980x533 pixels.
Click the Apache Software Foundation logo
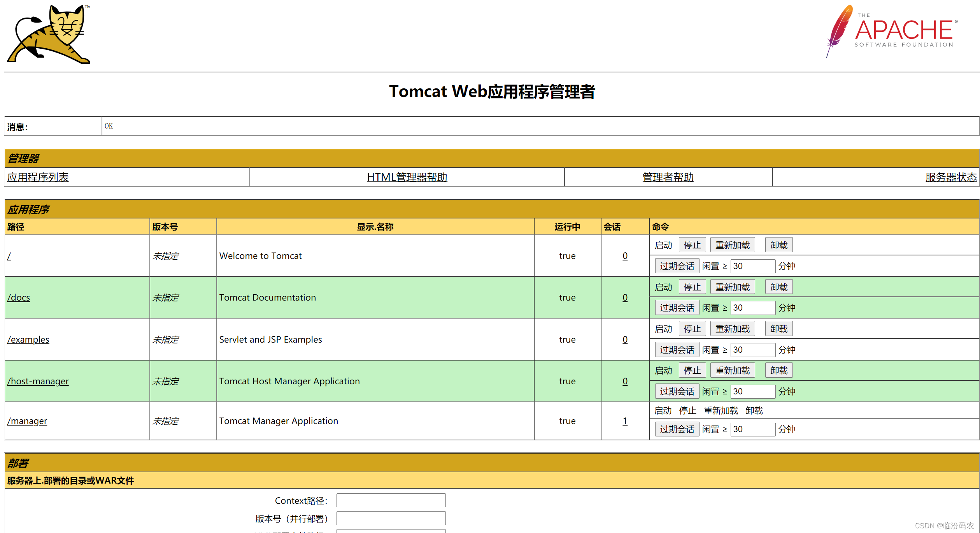point(892,32)
